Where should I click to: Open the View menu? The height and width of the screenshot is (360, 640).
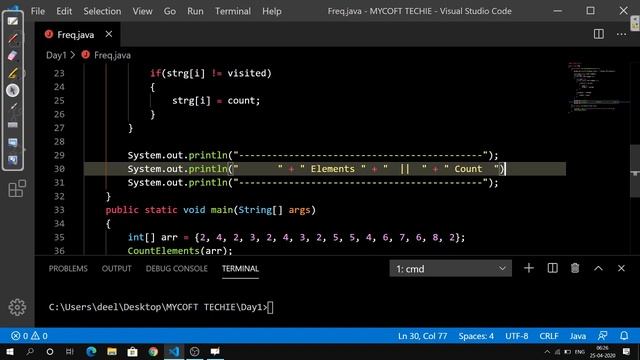142,11
